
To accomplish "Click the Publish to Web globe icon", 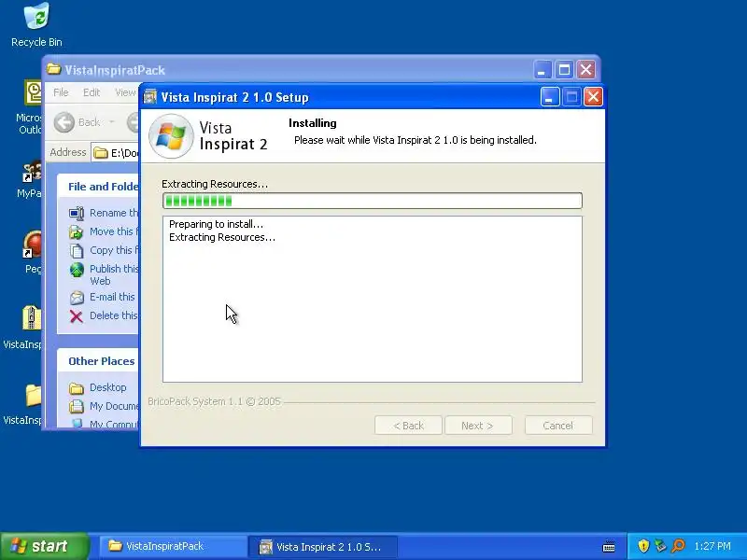I will 77,270.
